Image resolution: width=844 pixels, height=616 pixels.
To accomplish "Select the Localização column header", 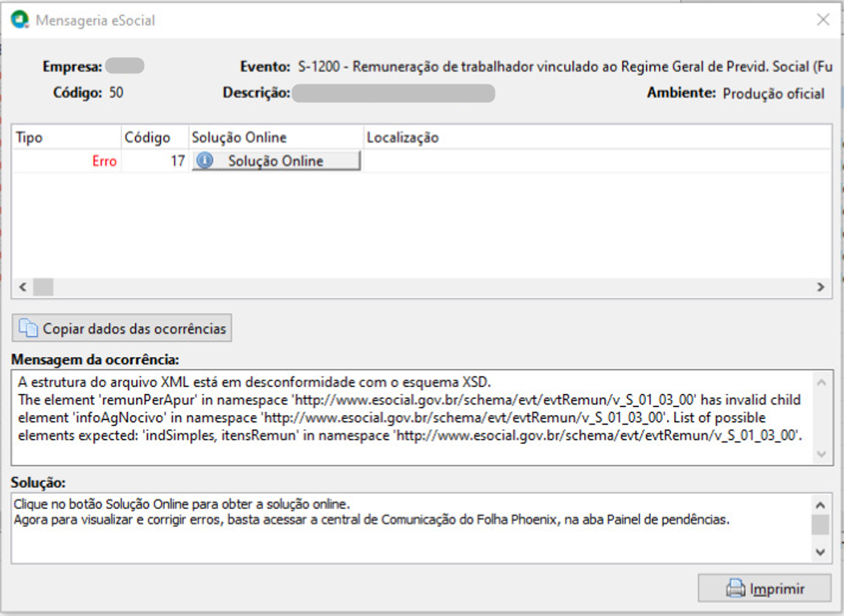I will (x=598, y=138).
